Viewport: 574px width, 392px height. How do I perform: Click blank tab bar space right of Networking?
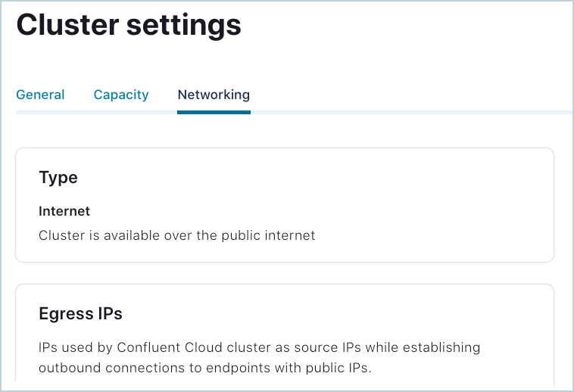409,95
